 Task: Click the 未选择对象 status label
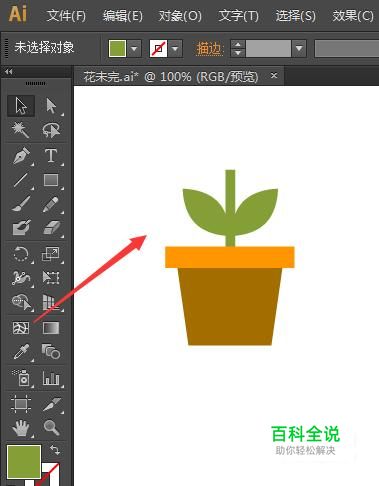click(x=44, y=47)
